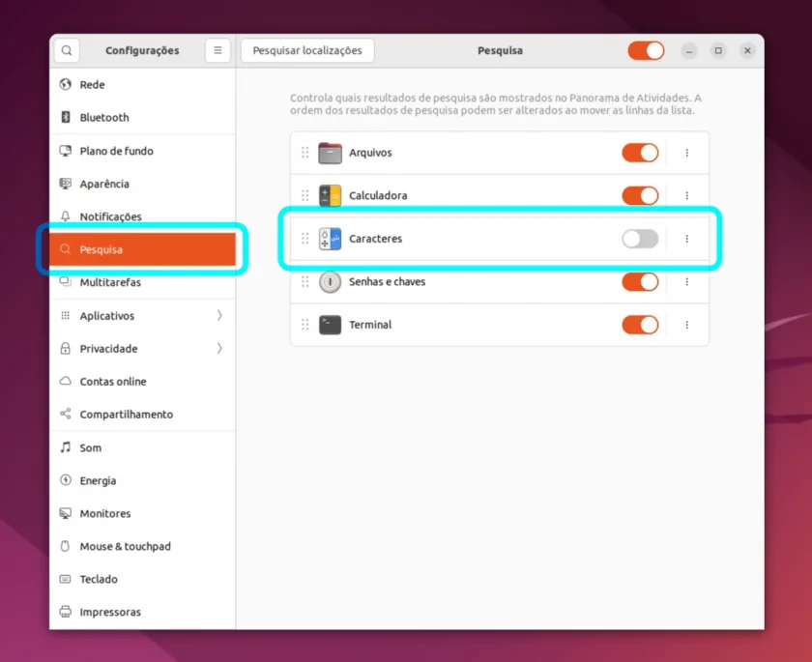812x662 pixels.
Task: Open the hamburger menu beside Configurações
Action: pyautogui.click(x=217, y=50)
